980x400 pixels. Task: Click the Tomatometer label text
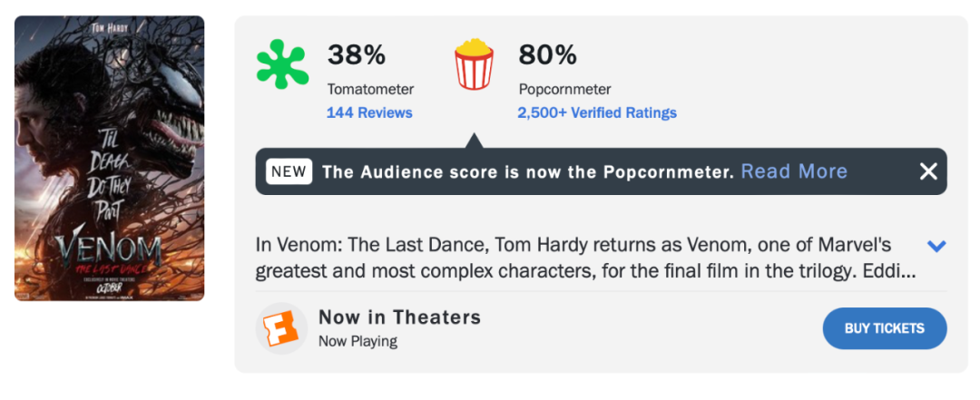tap(370, 90)
